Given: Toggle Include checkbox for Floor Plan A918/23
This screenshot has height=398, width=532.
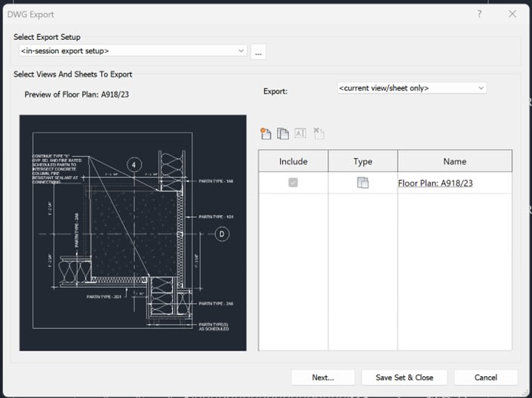Looking at the screenshot, I should (293, 182).
